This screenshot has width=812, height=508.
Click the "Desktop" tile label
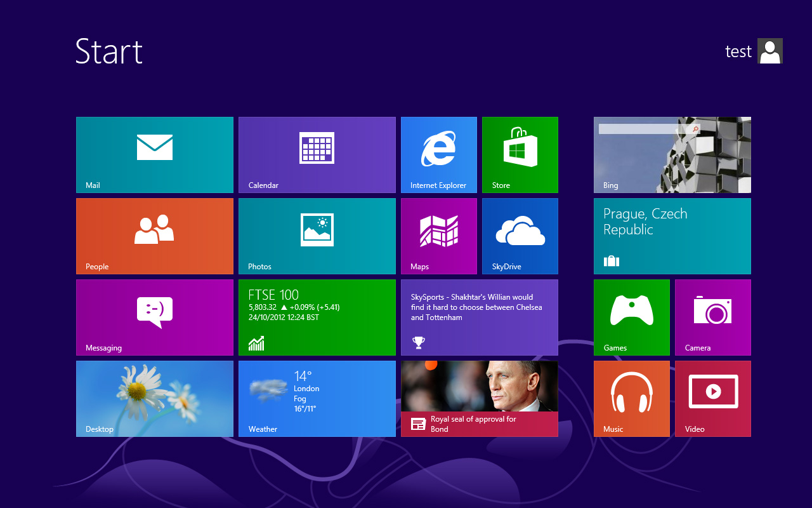tap(100, 429)
